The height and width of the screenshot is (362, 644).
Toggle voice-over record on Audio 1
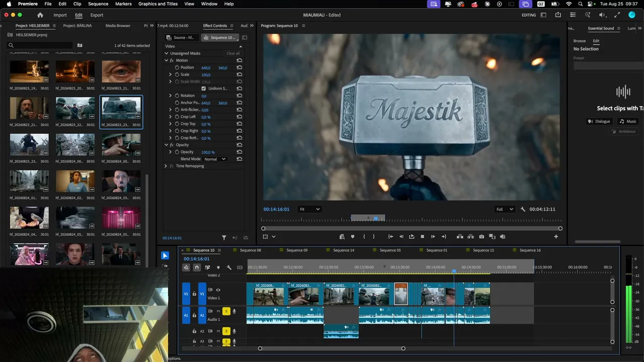point(234,312)
